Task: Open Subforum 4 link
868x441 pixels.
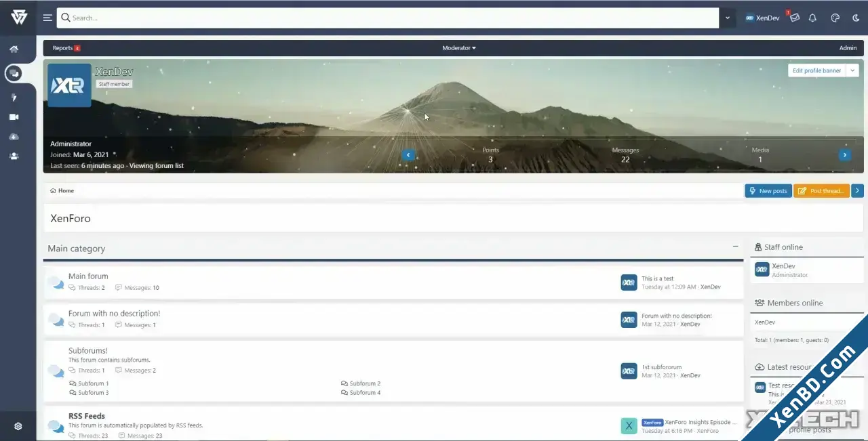Action: pyautogui.click(x=361, y=393)
